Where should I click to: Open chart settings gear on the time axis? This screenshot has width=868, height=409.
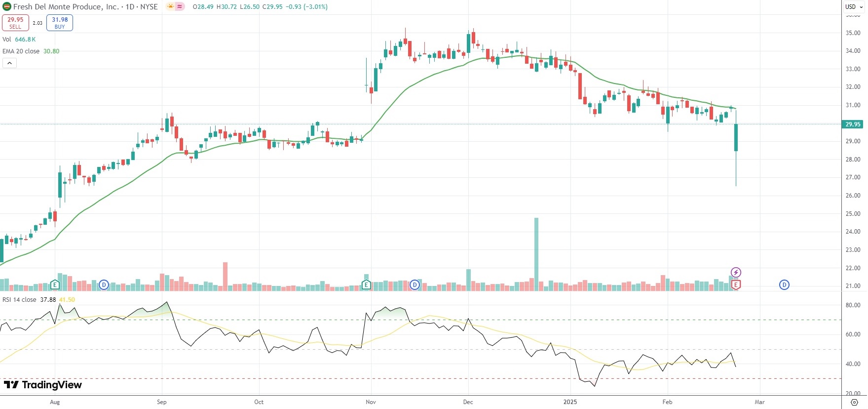click(855, 402)
